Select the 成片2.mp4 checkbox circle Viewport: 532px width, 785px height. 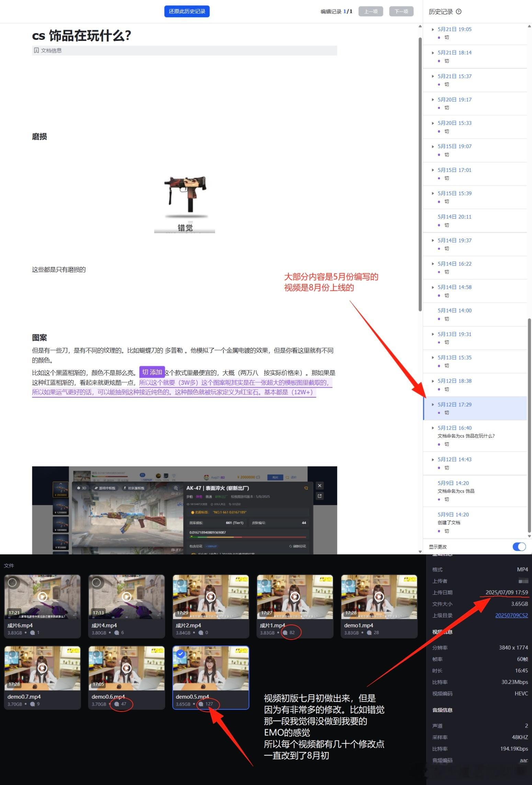[x=181, y=582]
